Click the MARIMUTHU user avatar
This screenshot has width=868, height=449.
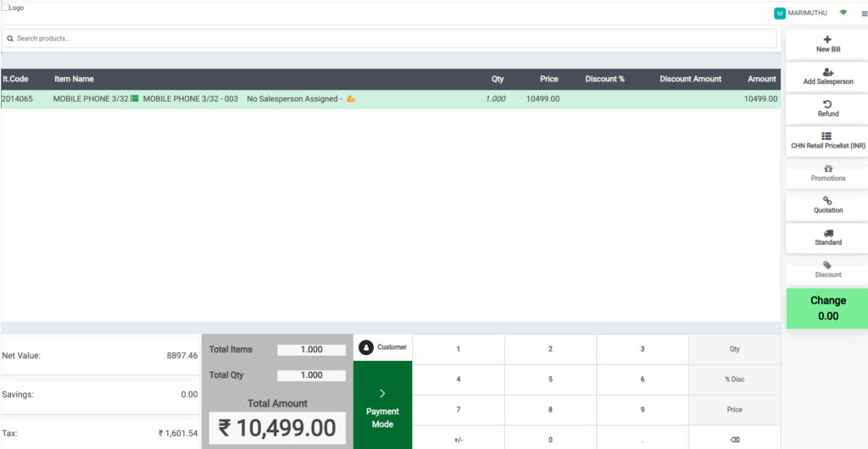[x=780, y=14]
